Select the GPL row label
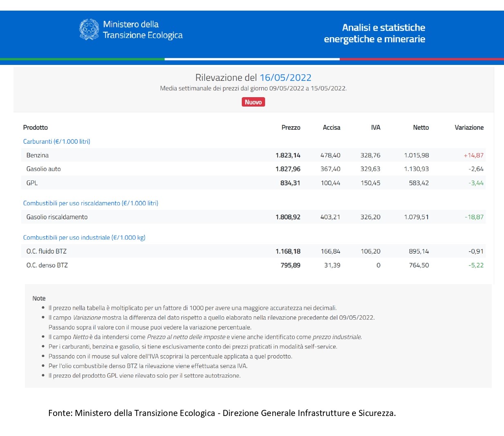 coord(32,183)
